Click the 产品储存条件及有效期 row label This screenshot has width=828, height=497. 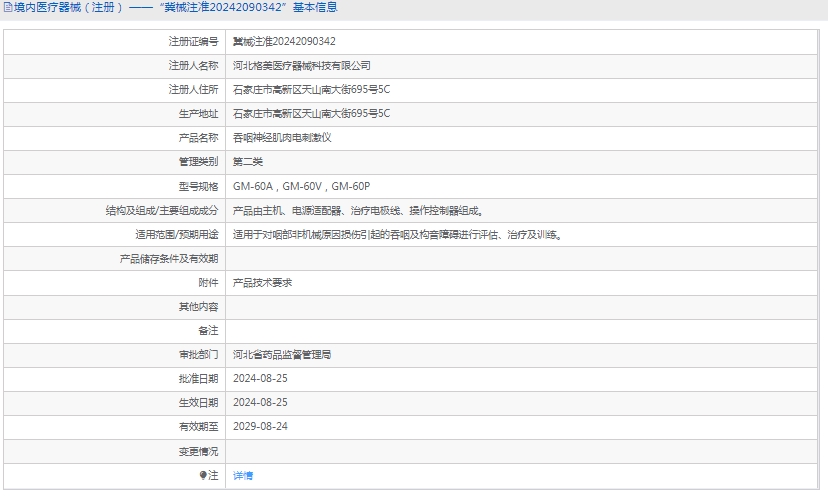pyautogui.click(x=168, y=258)
